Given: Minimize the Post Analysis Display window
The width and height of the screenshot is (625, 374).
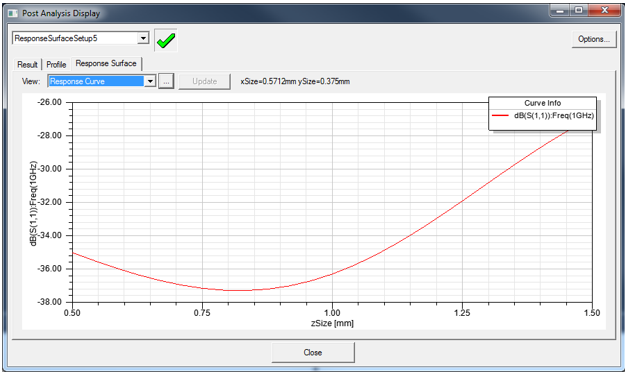Looking at the screenshot, I should (560, 10).
